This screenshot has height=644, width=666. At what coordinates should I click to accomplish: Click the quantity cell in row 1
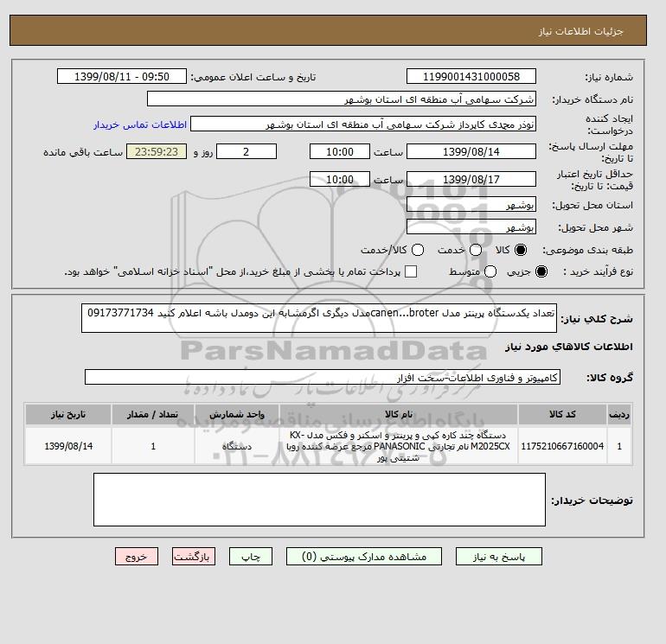click(x=153, y=446)
